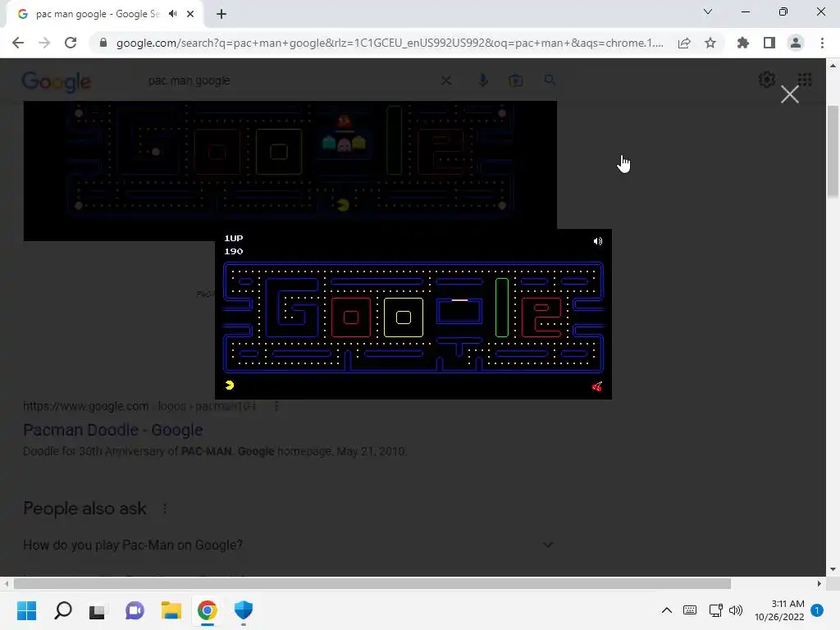Open Windows Security shield on taskbar
Image resolution: width=840 pixels, height=630 pixels.
click(243, 610)
